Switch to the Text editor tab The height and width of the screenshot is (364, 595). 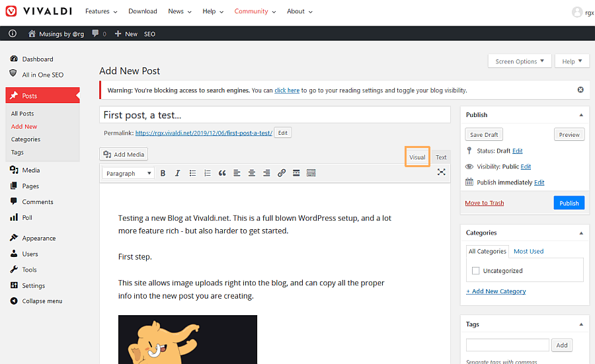[x=441, y=157]
